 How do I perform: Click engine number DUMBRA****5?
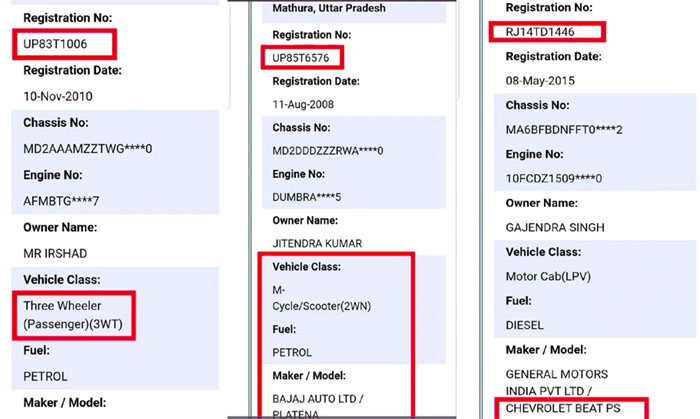click(307, 197)
